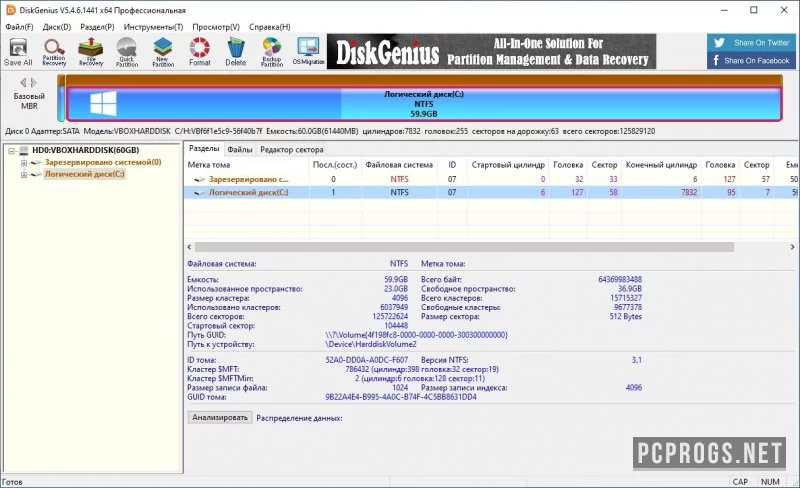Select the Зарезервировано с... table row label

point(248,179)
